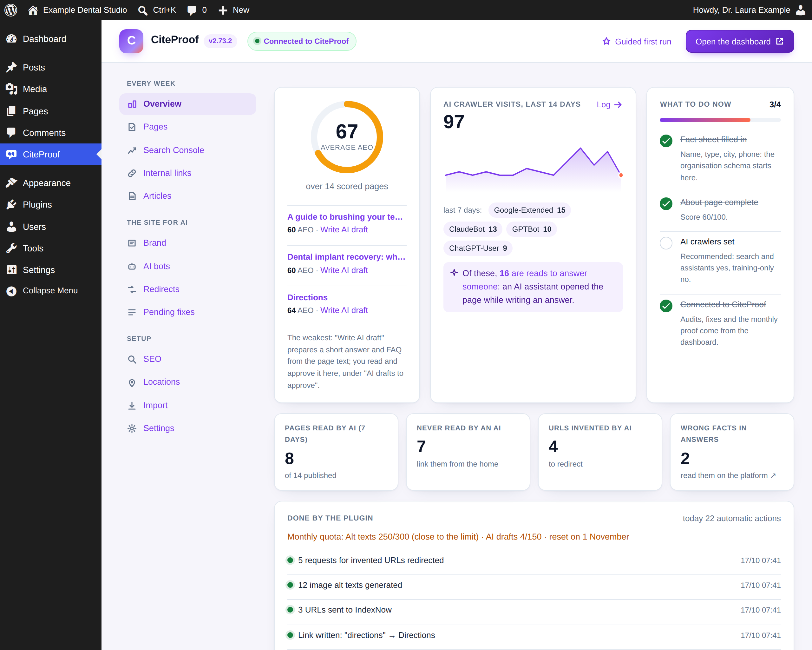Click the v2.73.2 version badge

[x=220, y=41]
